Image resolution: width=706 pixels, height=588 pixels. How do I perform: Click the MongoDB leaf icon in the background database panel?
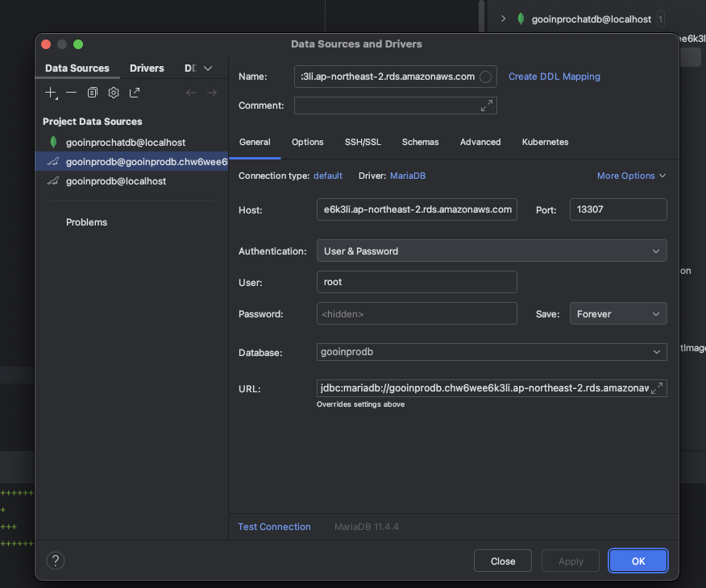(521, 19)
